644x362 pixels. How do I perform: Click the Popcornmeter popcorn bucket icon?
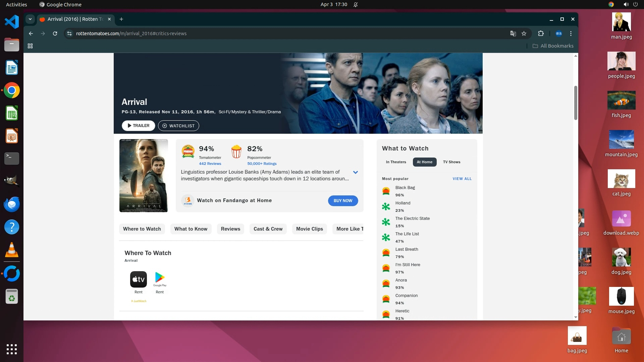(236, 152)
